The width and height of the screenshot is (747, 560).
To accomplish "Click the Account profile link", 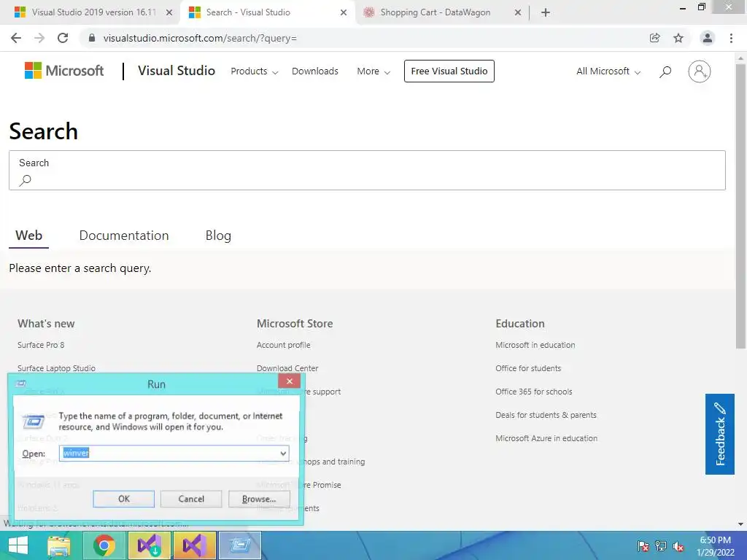I will click(x=284, y=345).
